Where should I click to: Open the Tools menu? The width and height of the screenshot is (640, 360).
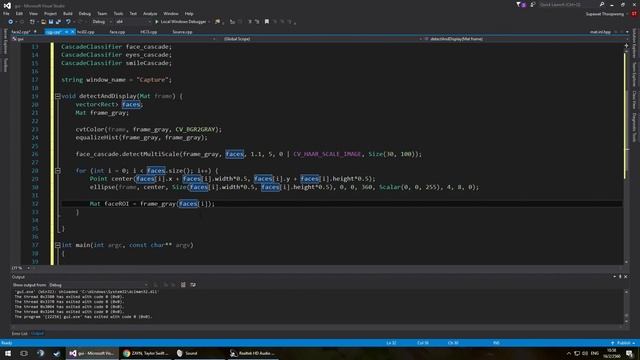point(118,13)
